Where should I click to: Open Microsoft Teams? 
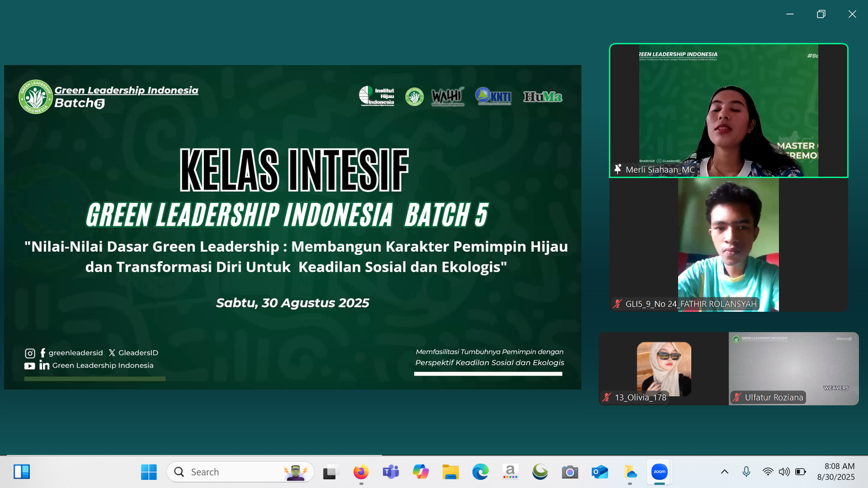click(x=391, y=472)
